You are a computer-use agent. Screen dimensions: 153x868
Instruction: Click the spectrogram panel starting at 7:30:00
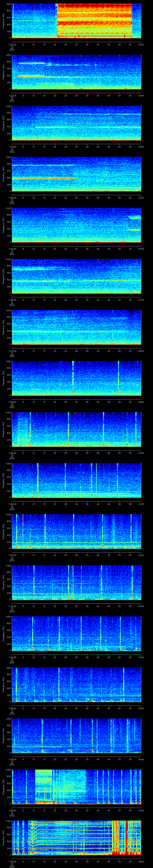(76, 481)
